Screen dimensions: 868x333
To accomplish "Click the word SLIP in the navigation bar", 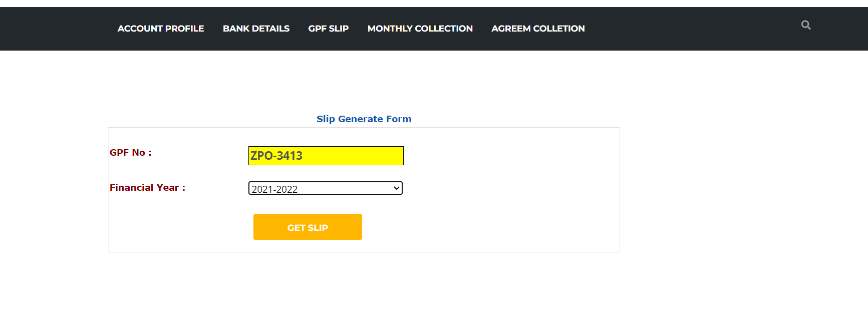I will (339, 29).
